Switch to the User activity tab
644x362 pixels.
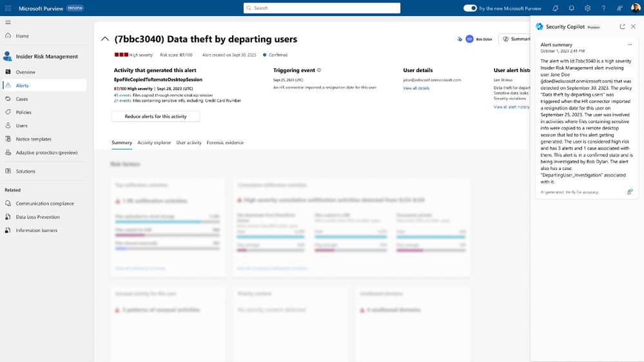[189, 142]
